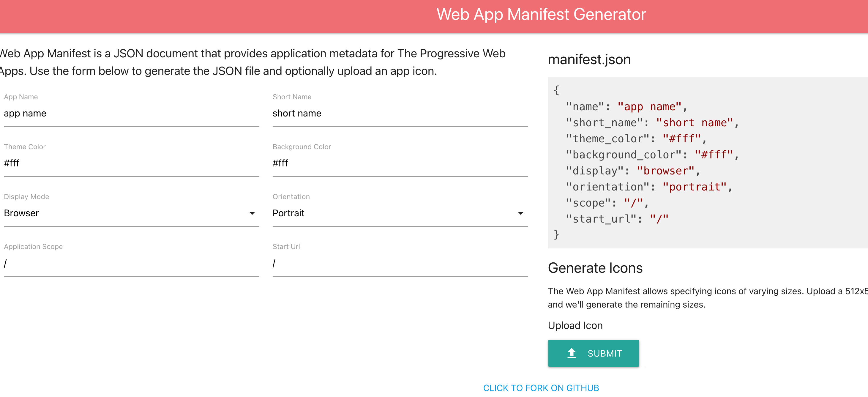
Task: Click the App Name label
Action: coord(21,97)
